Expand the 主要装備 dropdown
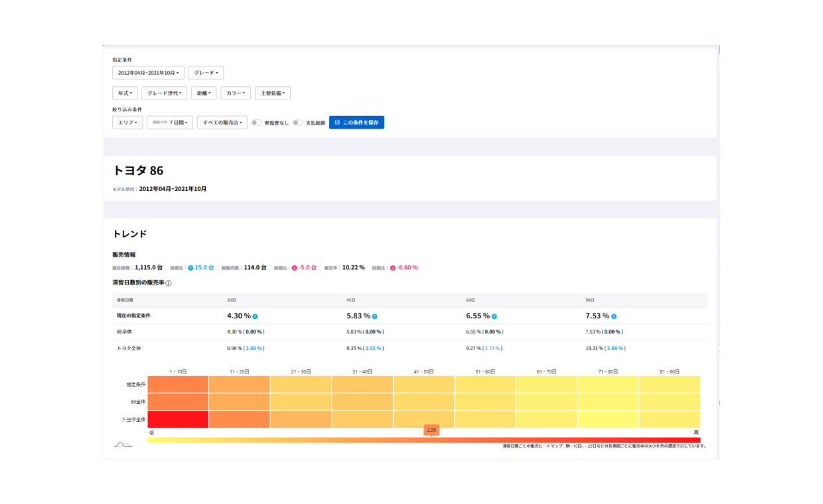The image size is (823, 504). pos(273,94)
